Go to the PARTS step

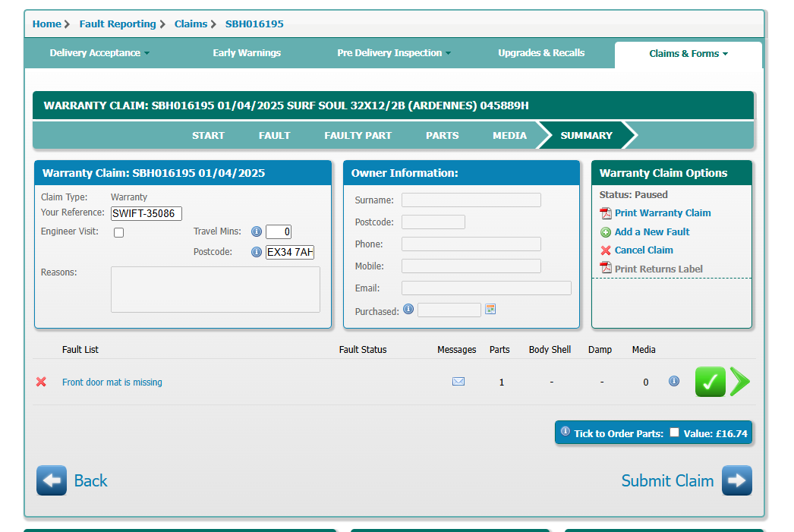pyautogui.click(x=442, y=135)
